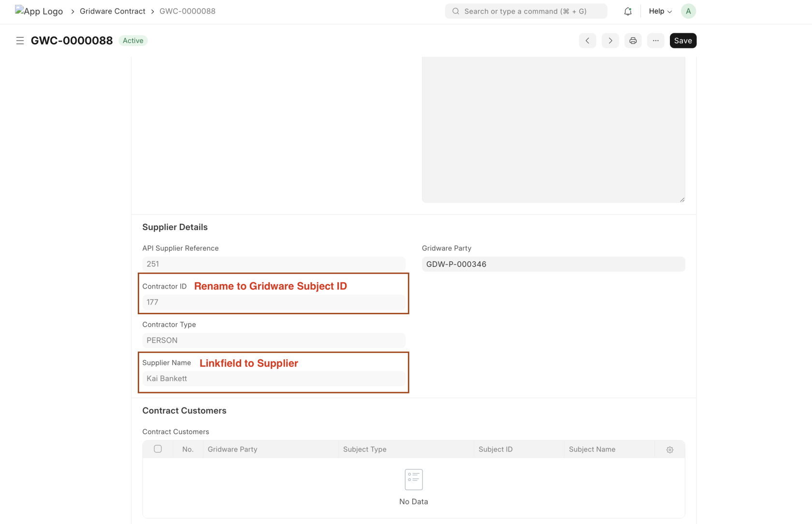Viewport: 812px width, 524px height.
Task: Click the Gridware Party field GDW-P-000346
Action: pyautogui.click(x=553, y=264)
